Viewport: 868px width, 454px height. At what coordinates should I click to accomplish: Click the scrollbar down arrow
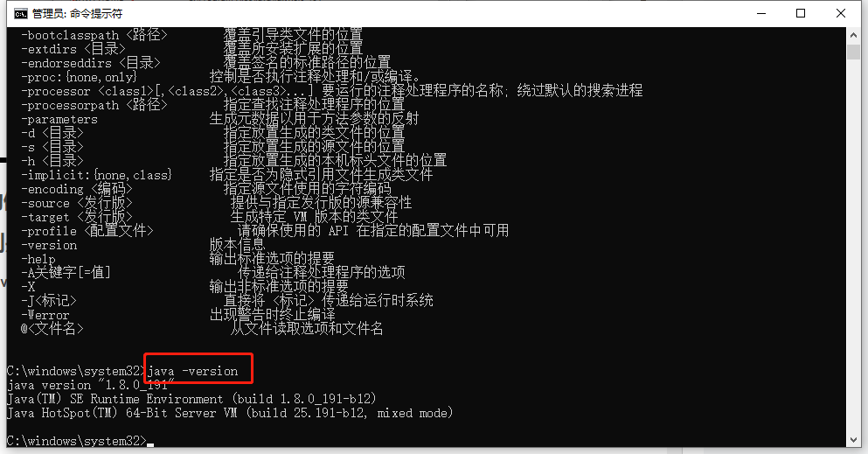tap(853, 440)
